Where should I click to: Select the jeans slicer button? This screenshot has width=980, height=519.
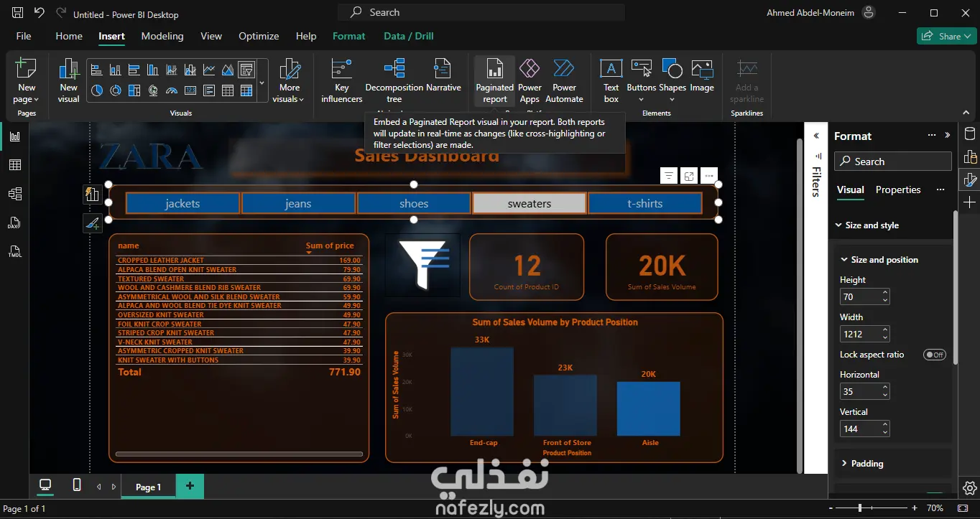[298, 203]
